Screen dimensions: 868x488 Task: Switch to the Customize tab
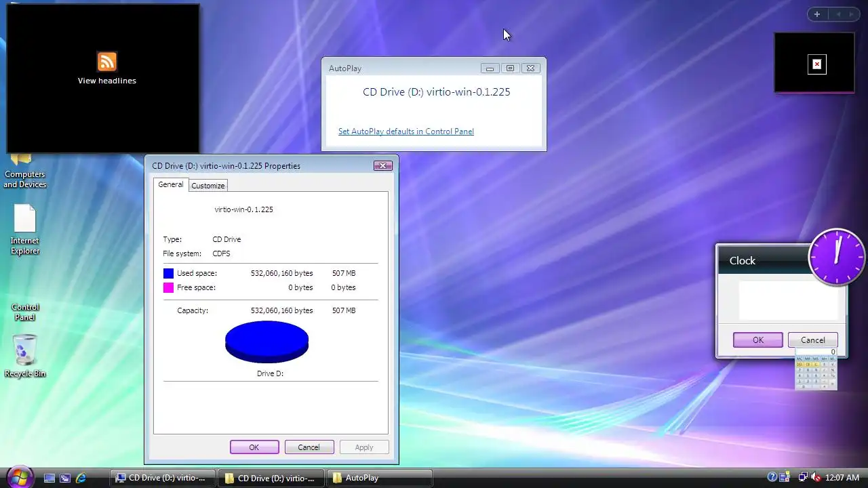208,186
